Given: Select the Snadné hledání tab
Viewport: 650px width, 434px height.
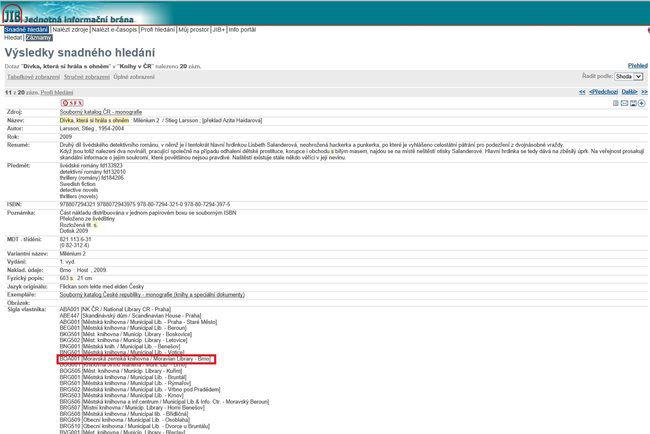Looking at the screenshot, I should click(26, 30).
